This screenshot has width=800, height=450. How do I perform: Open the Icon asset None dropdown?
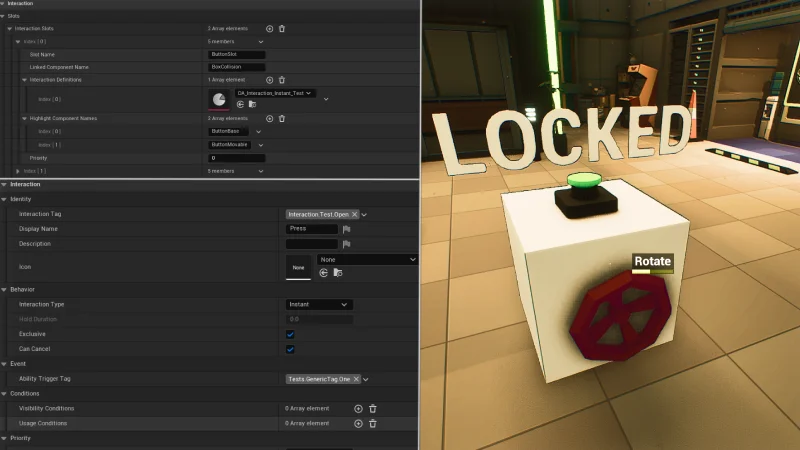click(367, 259)
